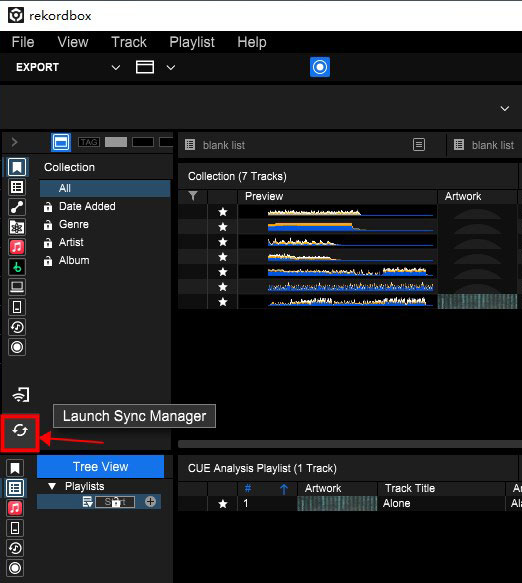Viewport: 522px width, 583px height.
Task: Click the Alone track title cell
Action: click(441, 503)
